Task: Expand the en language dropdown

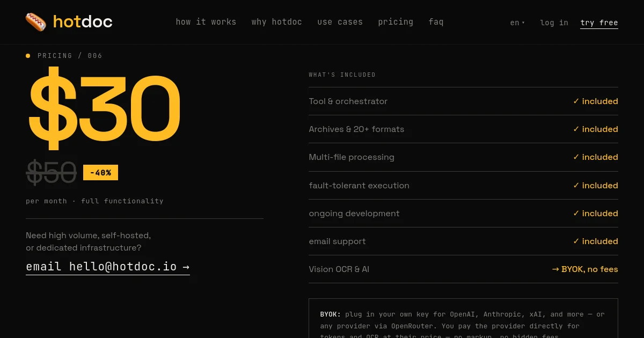Action: (x=517, y=23)
